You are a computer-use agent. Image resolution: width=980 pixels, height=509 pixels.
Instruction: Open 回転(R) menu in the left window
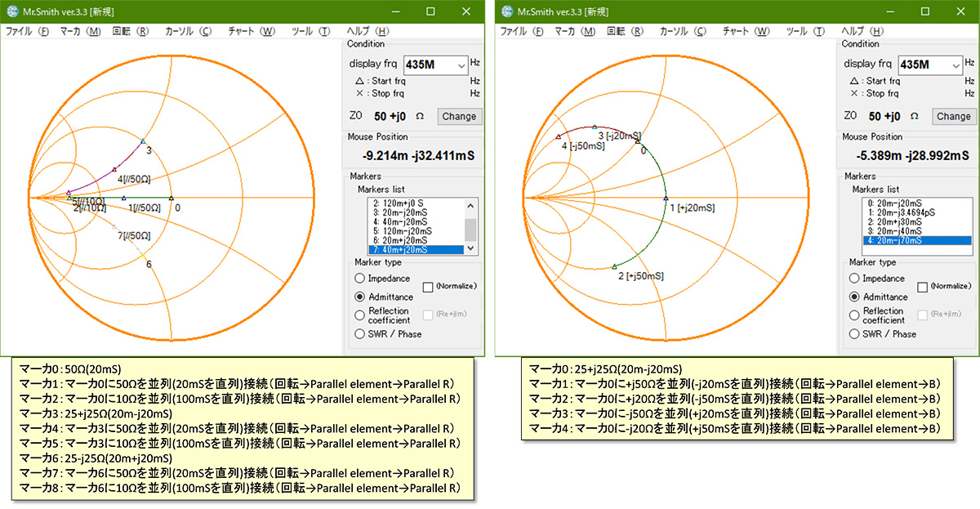(131, 31)
